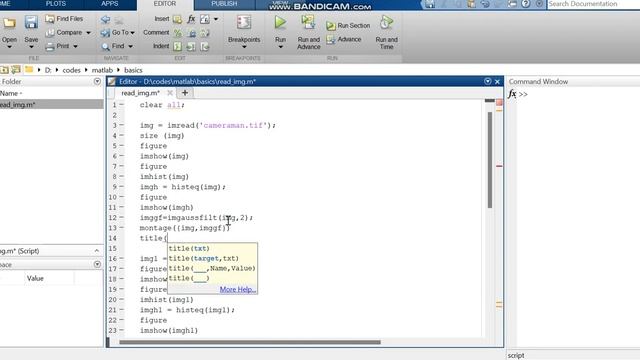Click the matlab folder in path bar
Viewport: 640px width, 360px height.
pos(102,70)
